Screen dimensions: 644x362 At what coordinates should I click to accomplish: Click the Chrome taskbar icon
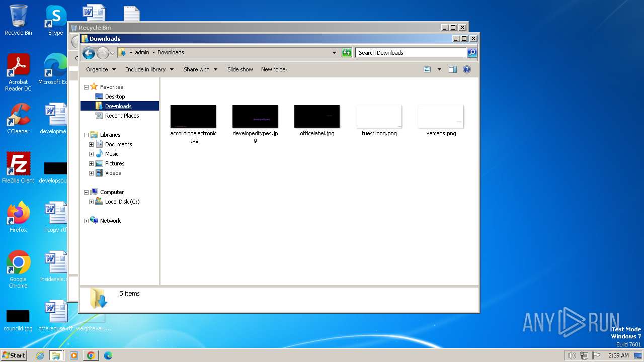pyautogui.click(x=91, y=355)
